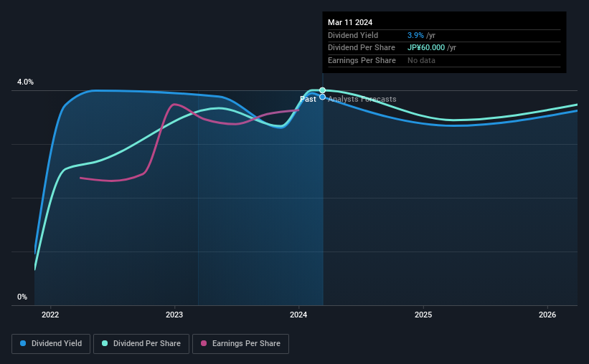Click the 2024 x-axis label
Viewport: 589px width, 364px height.
pyautogui.click(x=298, y=315)
